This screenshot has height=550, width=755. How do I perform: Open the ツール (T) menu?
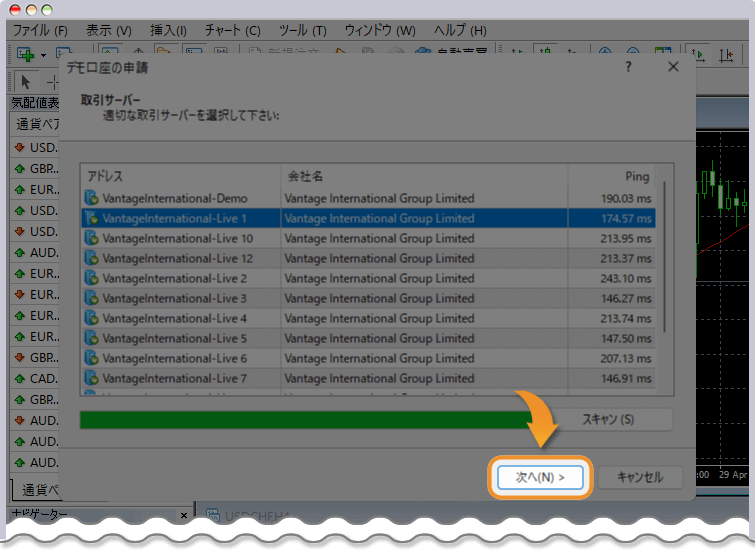(302, 30)
